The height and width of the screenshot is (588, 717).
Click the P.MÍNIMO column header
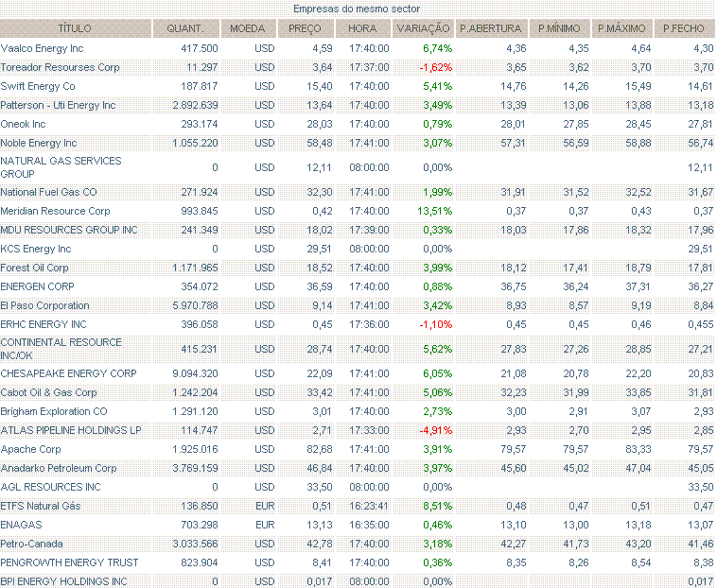point(560,28)
